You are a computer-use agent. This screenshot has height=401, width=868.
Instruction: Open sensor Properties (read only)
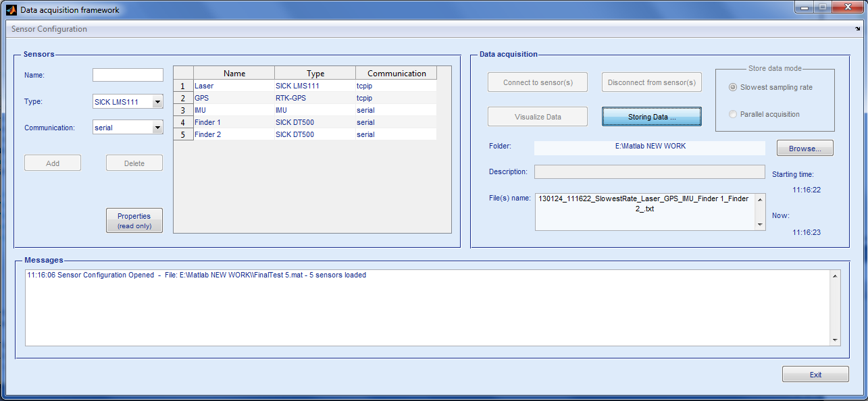click(134, 221)
